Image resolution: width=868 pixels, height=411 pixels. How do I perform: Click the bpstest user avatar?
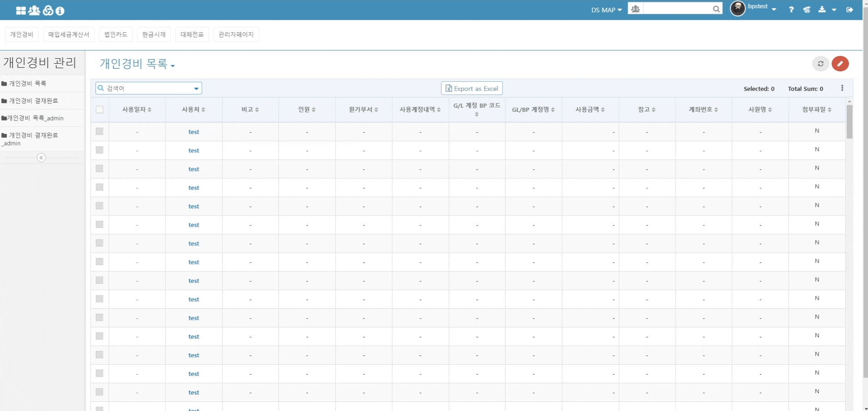(x=737, y=9)
